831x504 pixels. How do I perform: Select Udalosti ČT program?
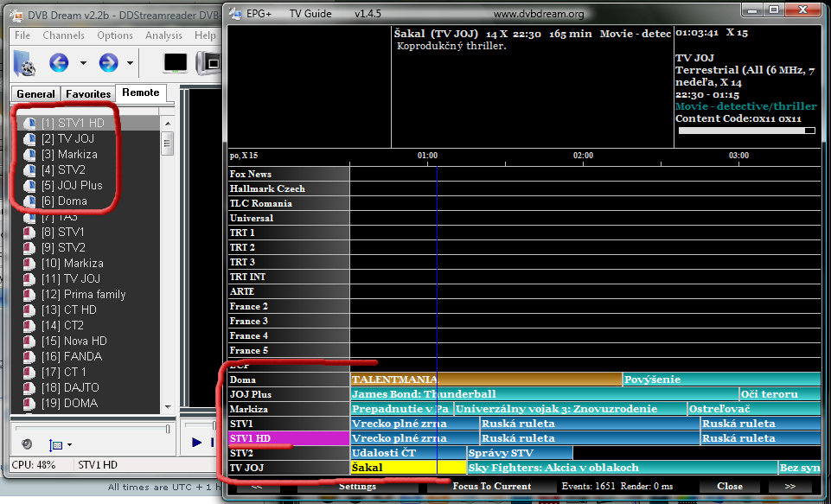coord(408,453)
